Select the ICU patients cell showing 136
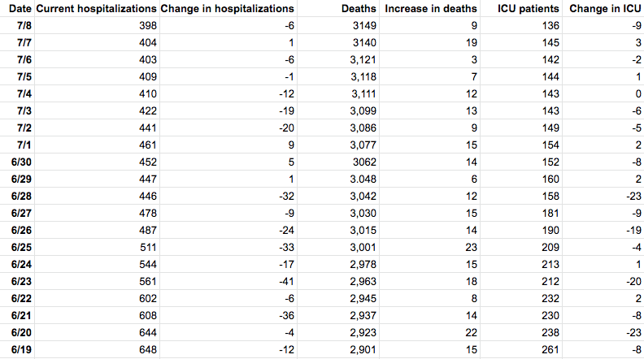Viewport: 644px width, 359px height. click(549, 25)
